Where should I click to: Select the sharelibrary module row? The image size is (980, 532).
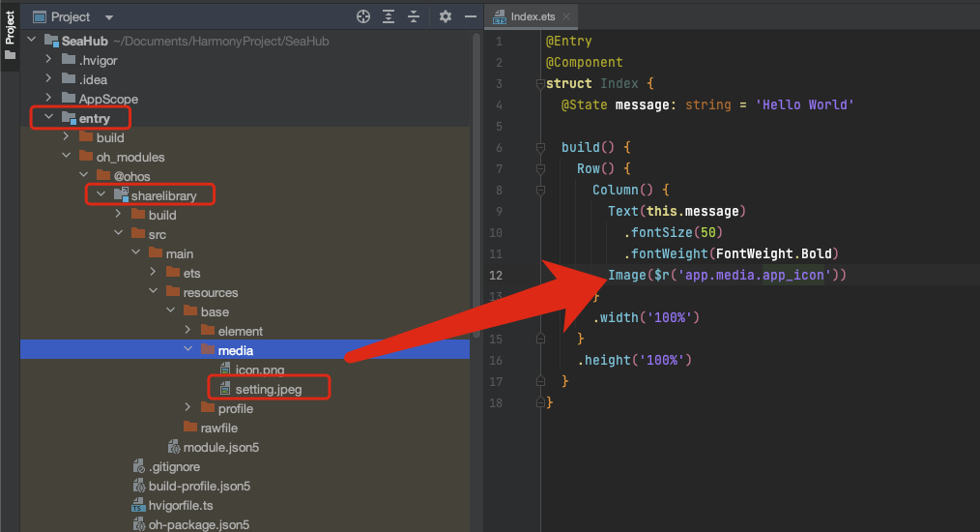245,195
